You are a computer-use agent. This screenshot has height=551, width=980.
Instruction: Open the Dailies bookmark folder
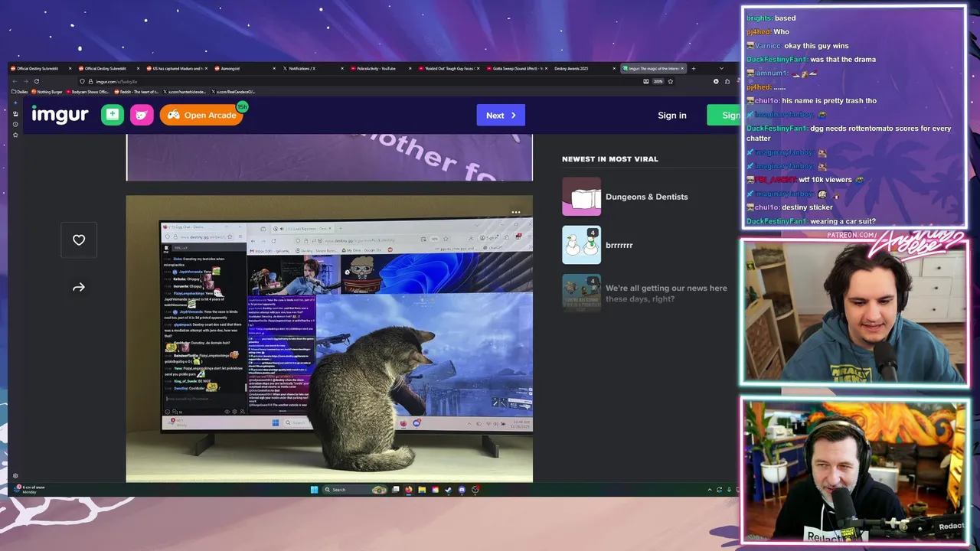21,92
